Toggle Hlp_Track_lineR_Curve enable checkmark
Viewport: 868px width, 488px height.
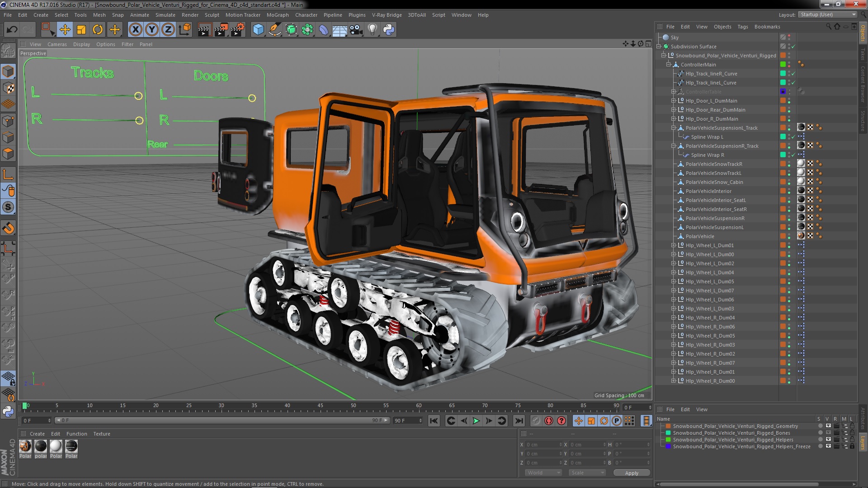[793, 74]
